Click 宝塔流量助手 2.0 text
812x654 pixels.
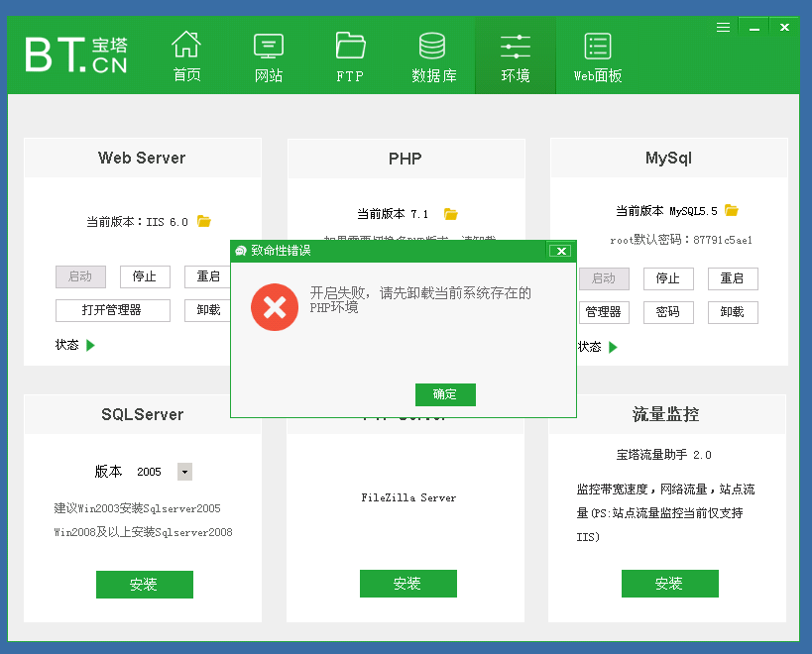pyautogui.click(x=663, y=455)
